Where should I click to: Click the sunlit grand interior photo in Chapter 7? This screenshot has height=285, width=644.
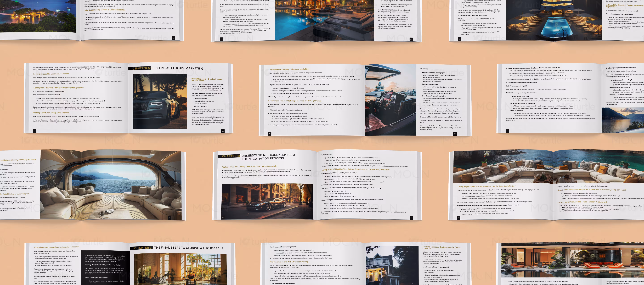click(x=180, y=269)
